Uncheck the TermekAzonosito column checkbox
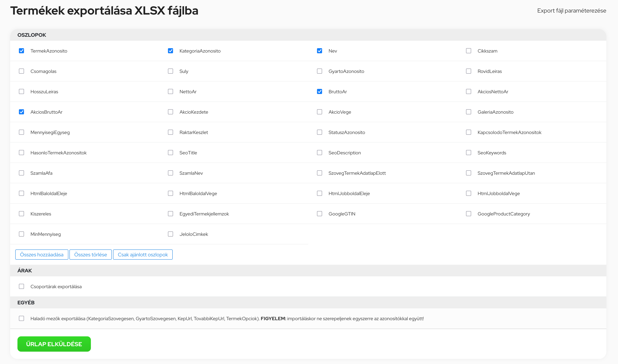This screenshot has width=618, height=364. 22,51
